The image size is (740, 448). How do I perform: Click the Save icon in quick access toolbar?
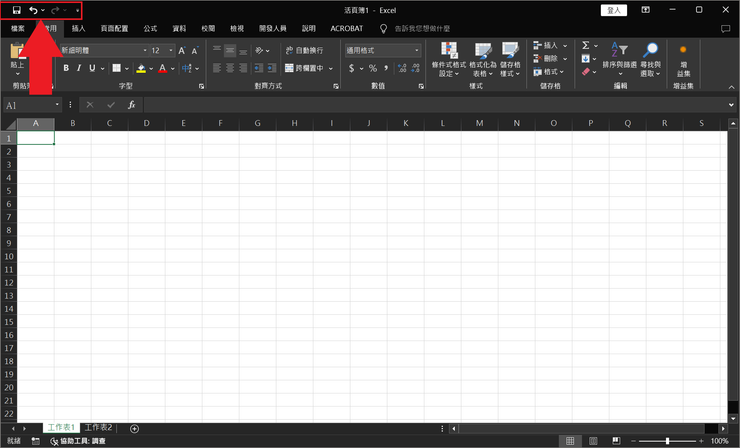tap(17, 10)
